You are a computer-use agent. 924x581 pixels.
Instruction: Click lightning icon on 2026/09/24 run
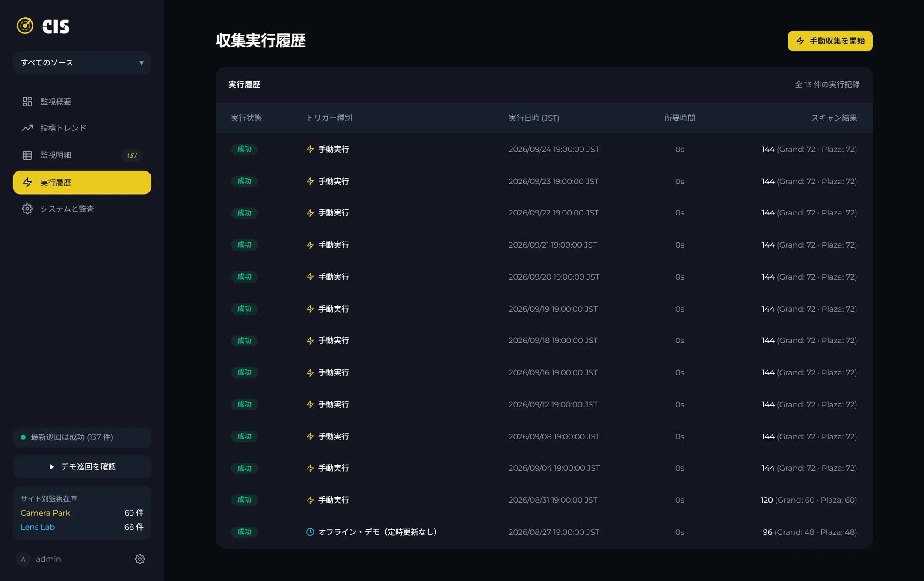[310, 149]
